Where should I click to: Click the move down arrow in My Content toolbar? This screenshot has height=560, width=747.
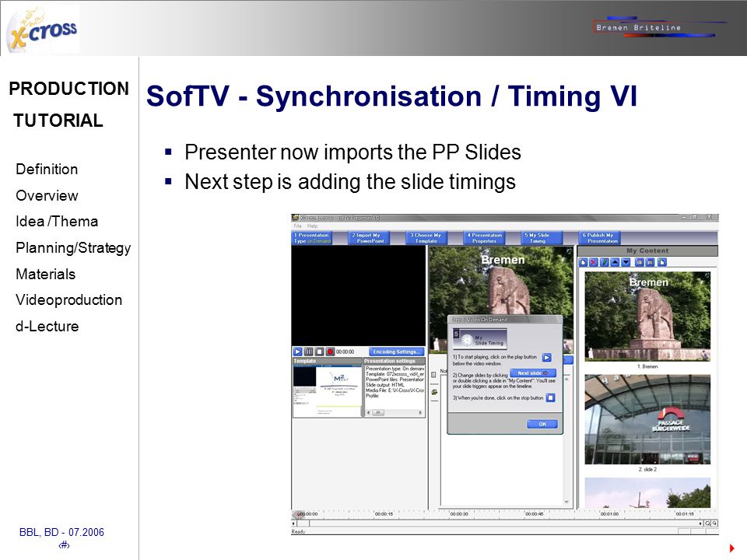click(x=626, y=262)
